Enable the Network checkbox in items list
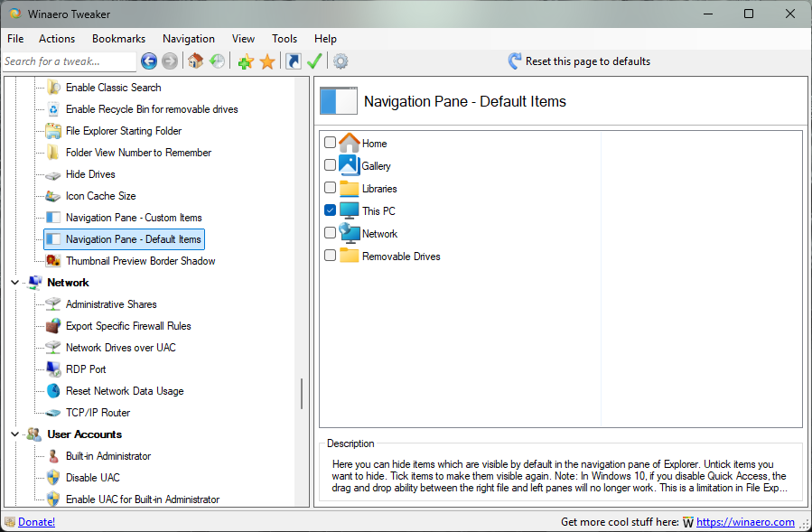 point(330,233)
